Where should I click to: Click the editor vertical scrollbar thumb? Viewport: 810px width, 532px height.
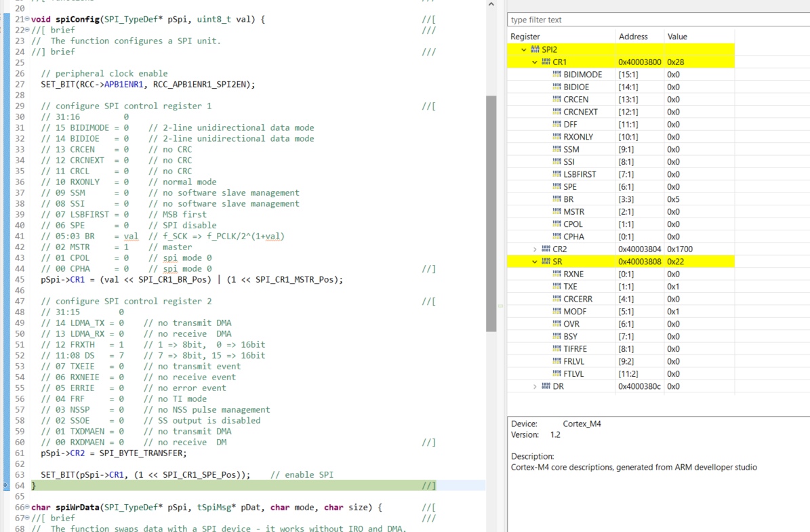tap(491, 213)
